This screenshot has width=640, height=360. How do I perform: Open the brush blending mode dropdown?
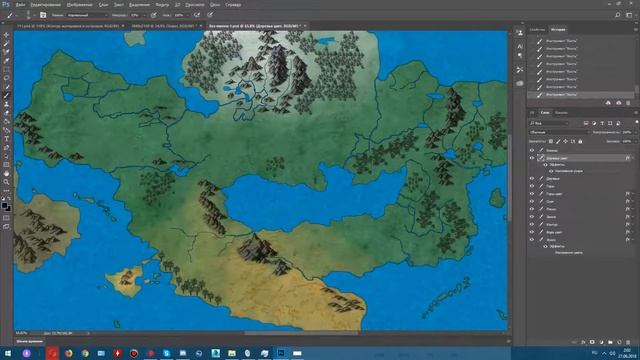[x=86, y=15]
